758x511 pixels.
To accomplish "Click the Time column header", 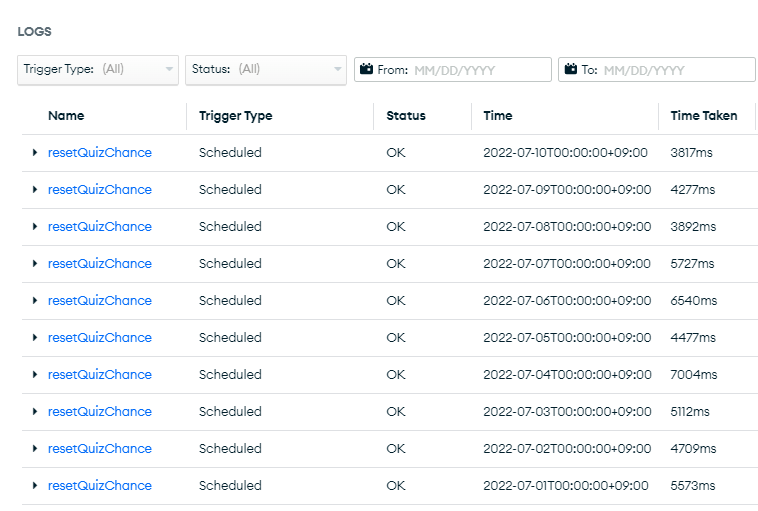I will pos(498,116).
